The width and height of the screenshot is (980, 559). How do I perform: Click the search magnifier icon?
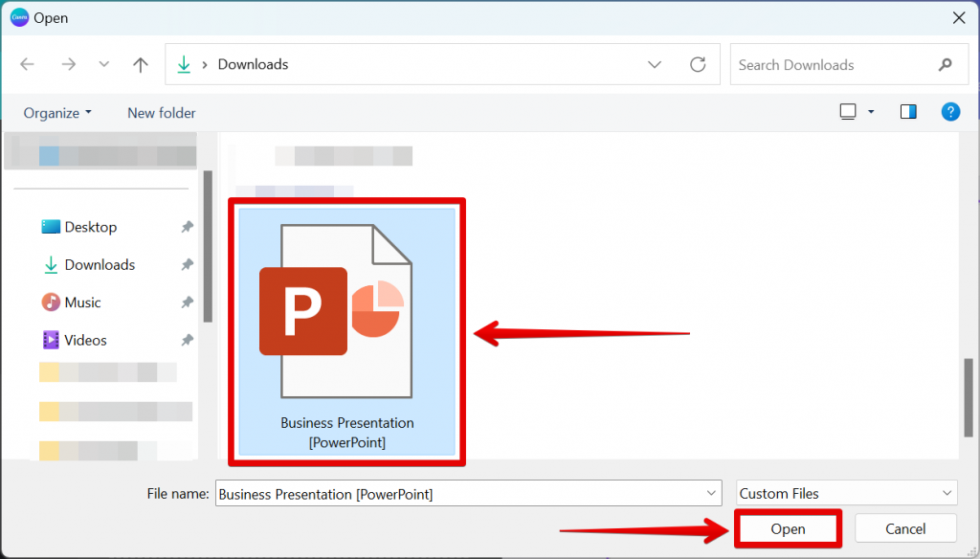[946, 65]
